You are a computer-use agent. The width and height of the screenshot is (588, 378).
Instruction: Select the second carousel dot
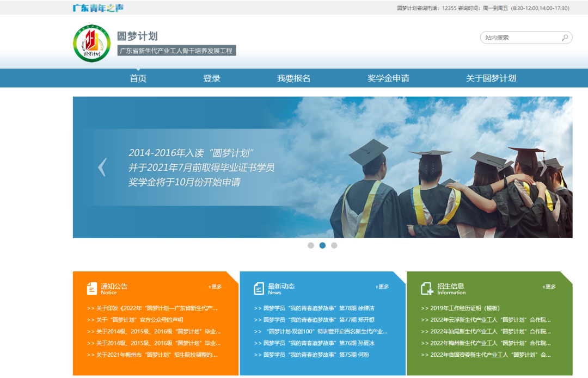tap(322, 245)
